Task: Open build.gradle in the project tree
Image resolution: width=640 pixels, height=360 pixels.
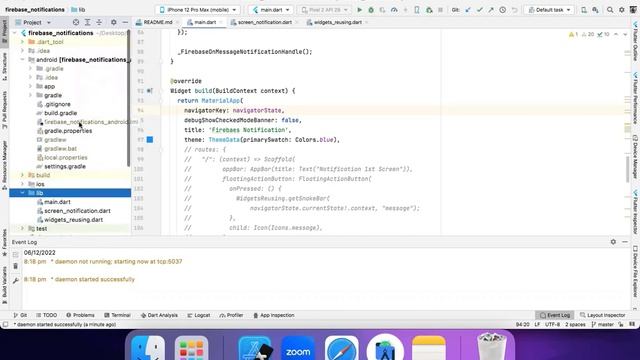Action: 60,113
